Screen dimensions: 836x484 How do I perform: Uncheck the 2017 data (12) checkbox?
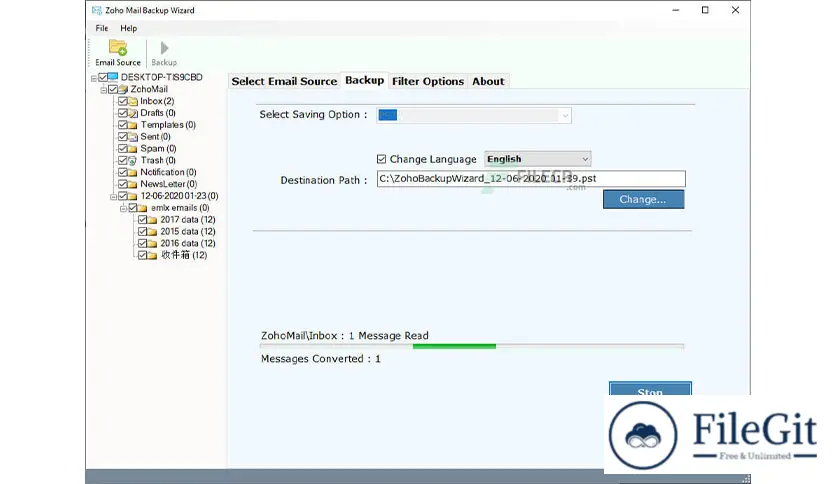click(x=142, y=220)
